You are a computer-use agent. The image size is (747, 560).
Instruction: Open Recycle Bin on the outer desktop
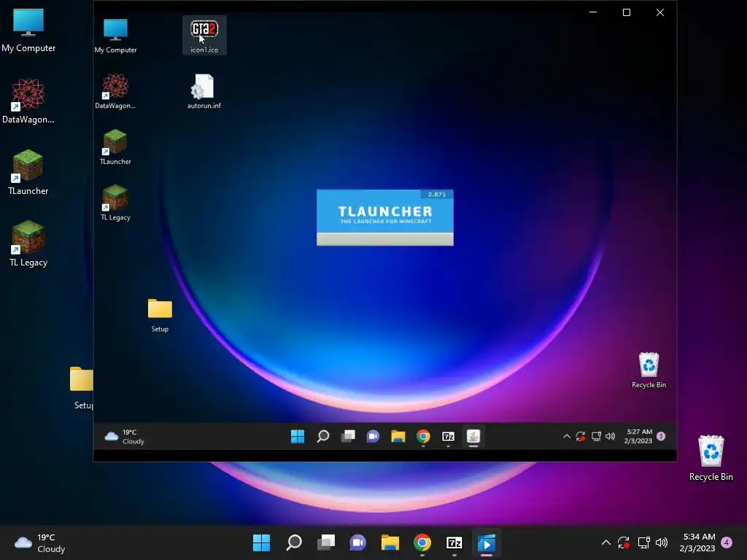click(711, 458)
